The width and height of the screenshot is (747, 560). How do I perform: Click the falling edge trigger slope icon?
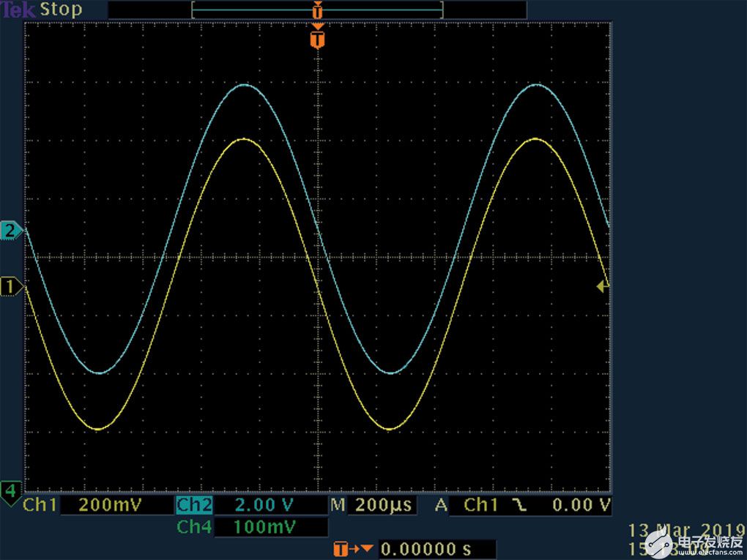519,505
